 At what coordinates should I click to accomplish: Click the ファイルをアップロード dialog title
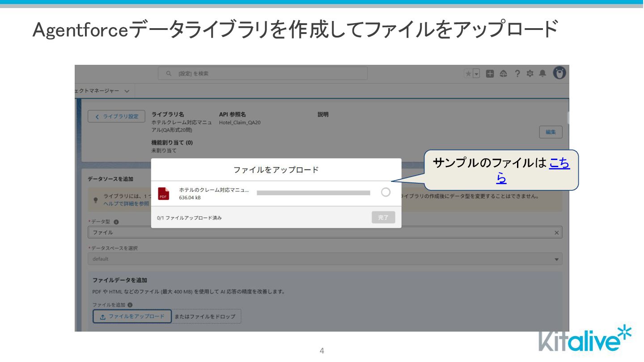276,170
